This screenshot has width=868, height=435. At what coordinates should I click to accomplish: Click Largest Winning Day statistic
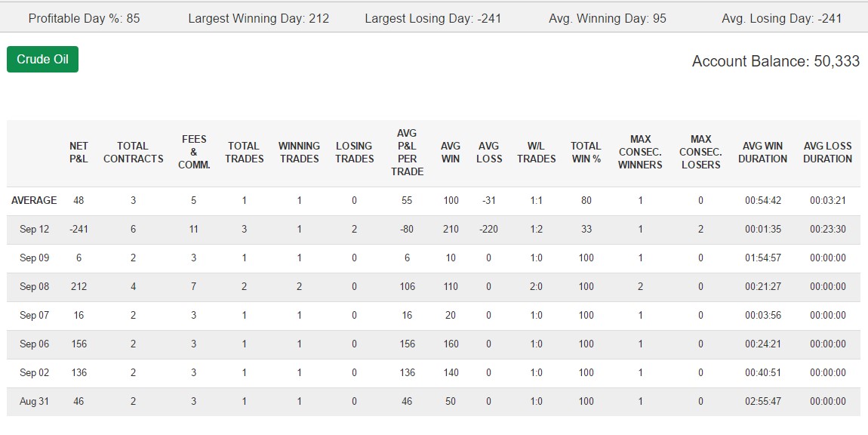pyautogui.click(x=259, y=18)
